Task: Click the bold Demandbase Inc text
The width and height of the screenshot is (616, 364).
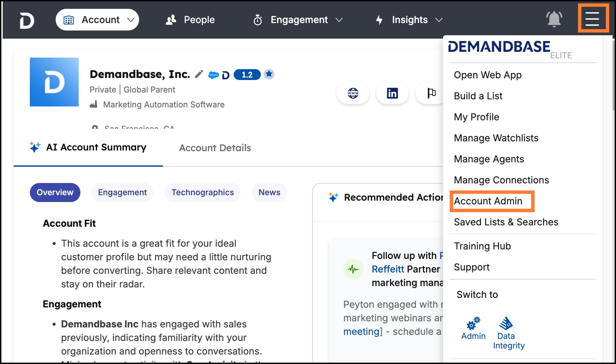Action: pos(100,324)
